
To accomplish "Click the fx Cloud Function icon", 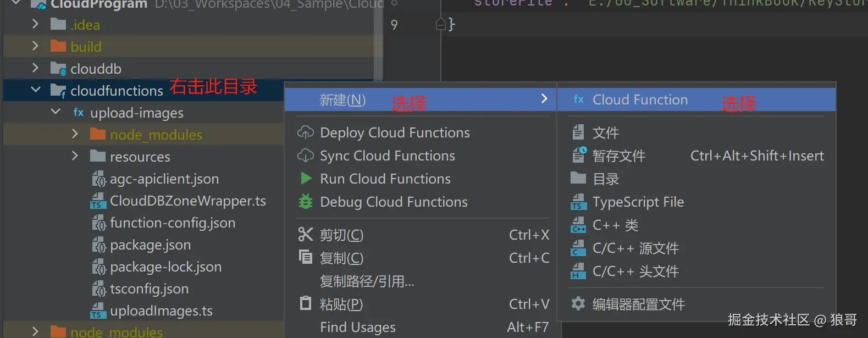I will [578, 99].
